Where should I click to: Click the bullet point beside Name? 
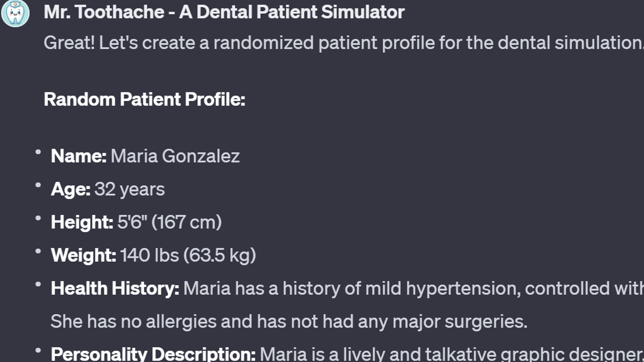[38, 152]
